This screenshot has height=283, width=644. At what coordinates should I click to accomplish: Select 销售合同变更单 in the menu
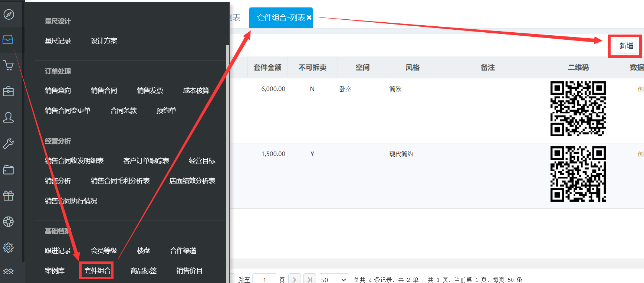point(68,111)
